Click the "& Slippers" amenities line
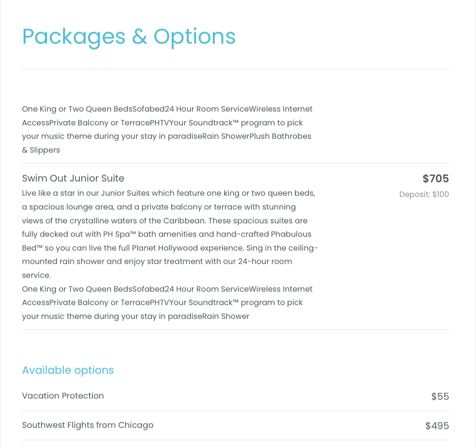Viewport: 476px width, 448px height. coord(41,150)
